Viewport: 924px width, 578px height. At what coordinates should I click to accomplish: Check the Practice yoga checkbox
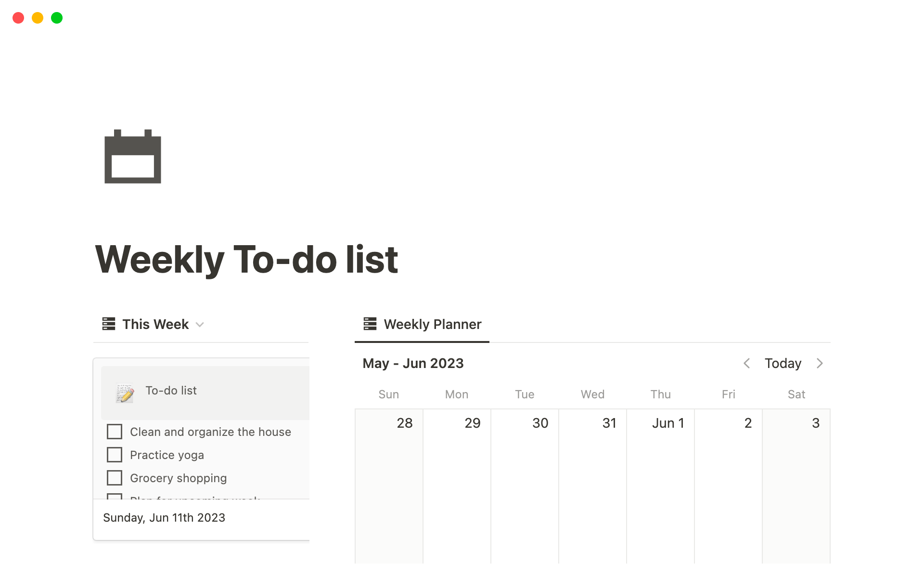[115, 455]
